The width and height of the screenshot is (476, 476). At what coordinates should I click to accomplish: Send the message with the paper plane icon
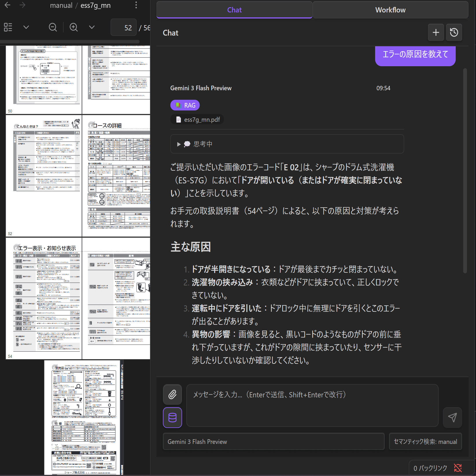pyautogui.click(x=452, y=418)
